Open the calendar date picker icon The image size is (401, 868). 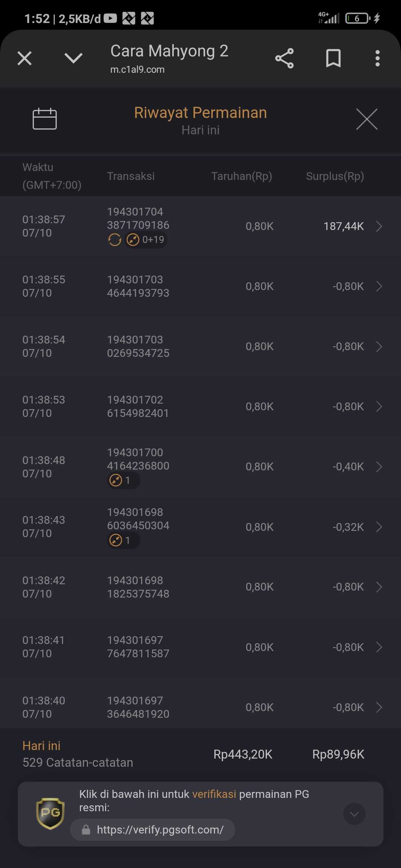click(x=45, y=119)
